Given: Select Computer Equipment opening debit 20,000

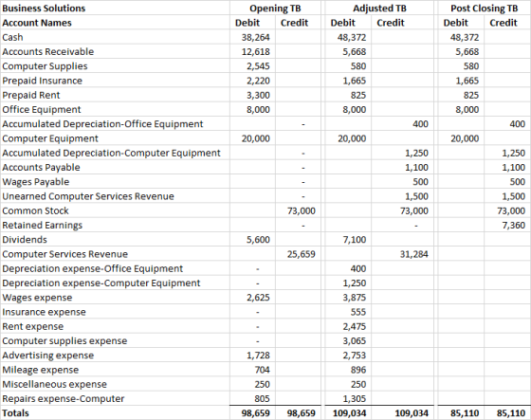Looking at the screenshot, I should (x=256, y=138).
